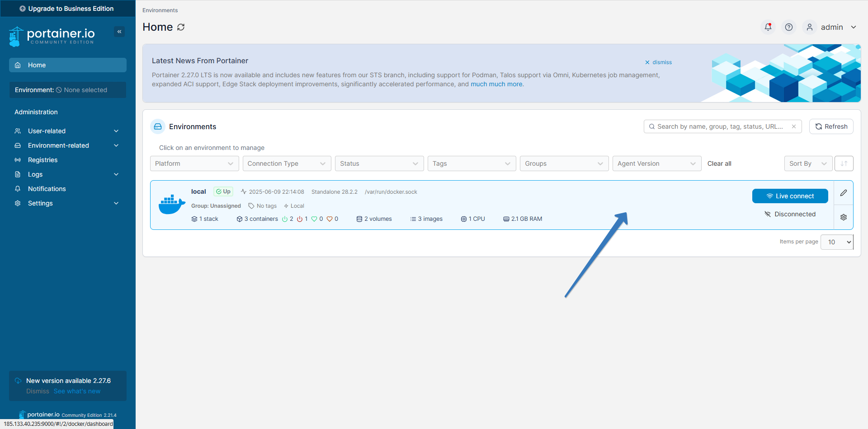Open the Platform filter dropdown

click(x=194, y=163)
